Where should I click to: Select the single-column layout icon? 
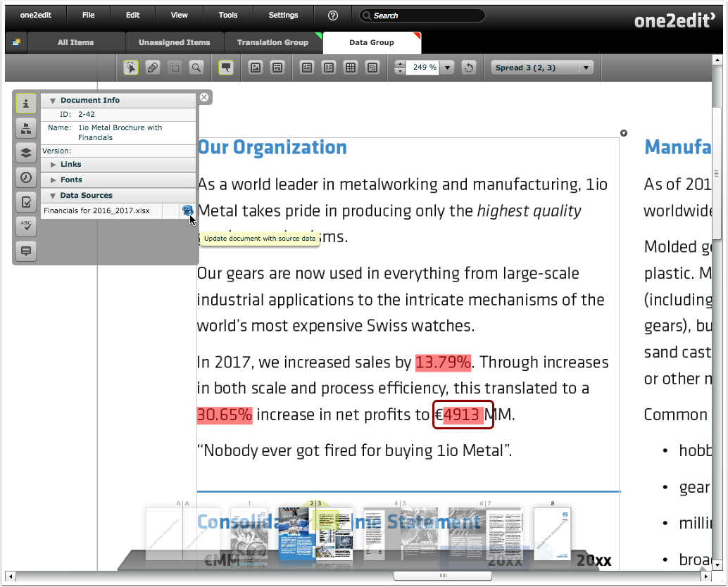pyautogui.click(x=306, y=68)
